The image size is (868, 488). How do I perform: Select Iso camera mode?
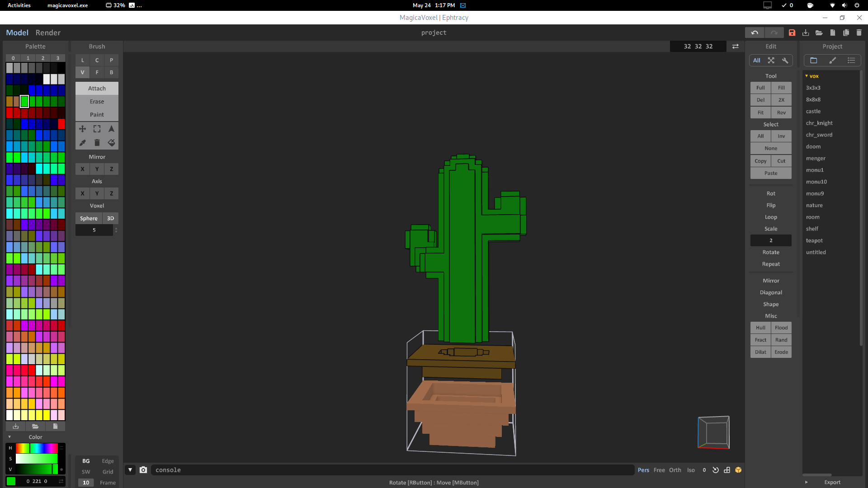[691, 470]
